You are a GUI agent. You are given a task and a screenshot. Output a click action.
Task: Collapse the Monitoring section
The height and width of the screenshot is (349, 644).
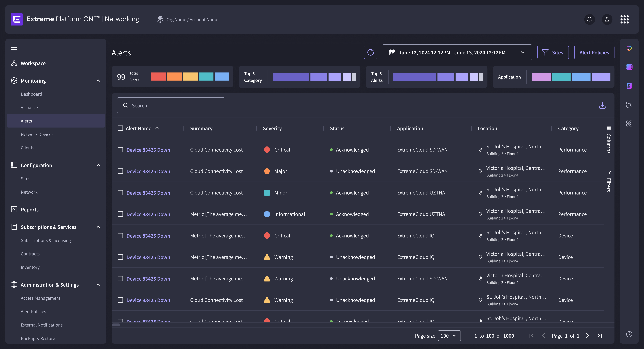pyautogui.click(x=98, y=81)
